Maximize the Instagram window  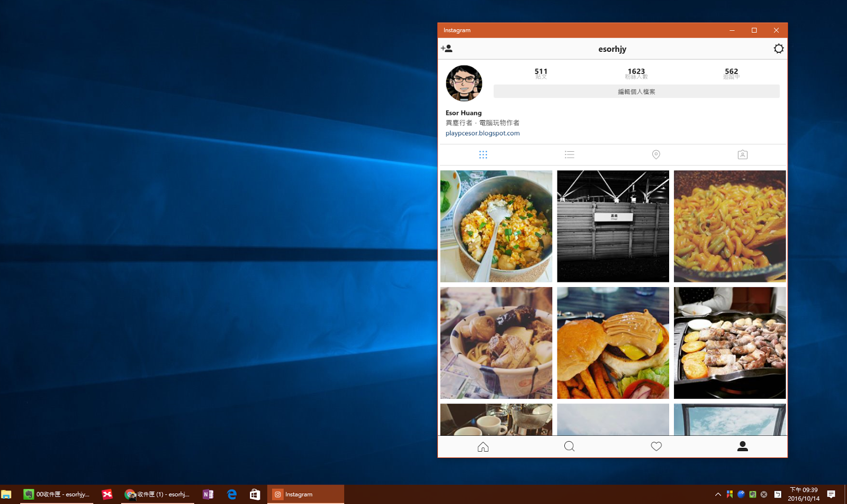point(754,30)
